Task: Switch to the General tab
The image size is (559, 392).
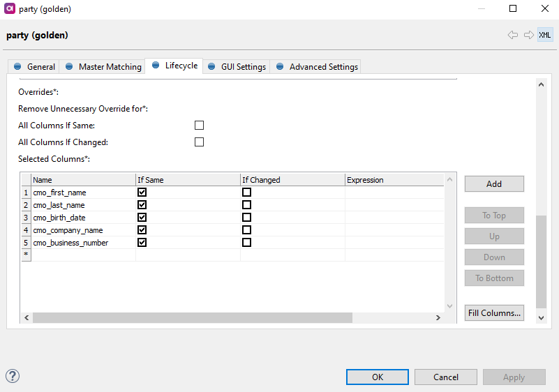Action: click(34, 67)
